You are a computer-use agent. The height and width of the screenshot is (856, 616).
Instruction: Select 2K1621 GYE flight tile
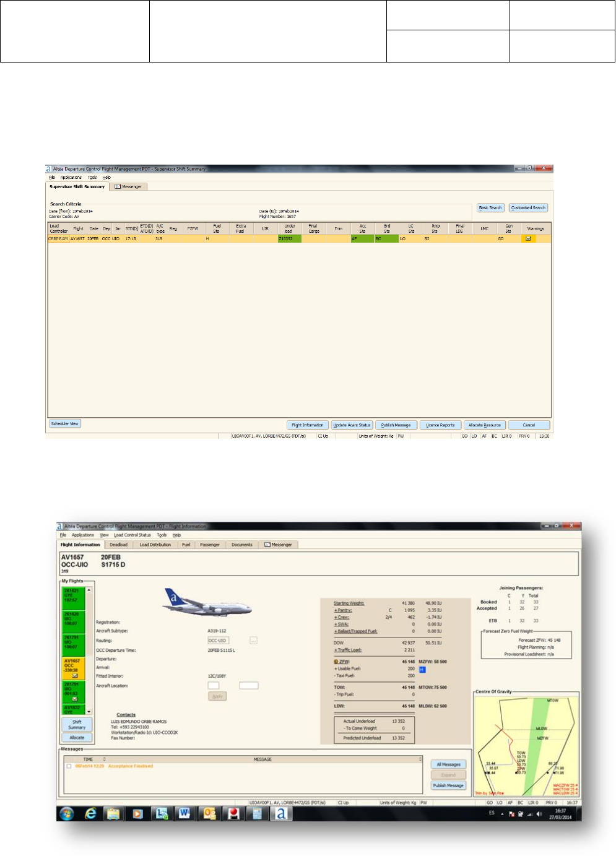click(74, 597)
